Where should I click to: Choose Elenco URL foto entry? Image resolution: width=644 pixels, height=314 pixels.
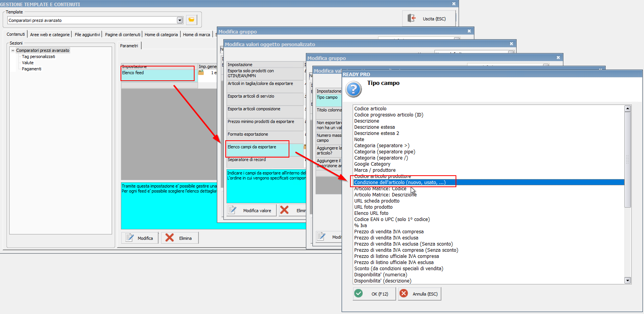coord(371,213)
